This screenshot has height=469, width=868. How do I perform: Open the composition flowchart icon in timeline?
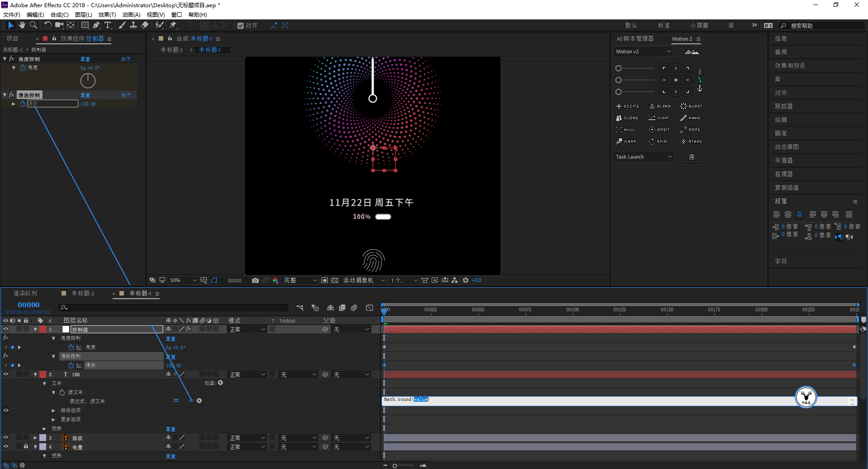click(300, 308)
